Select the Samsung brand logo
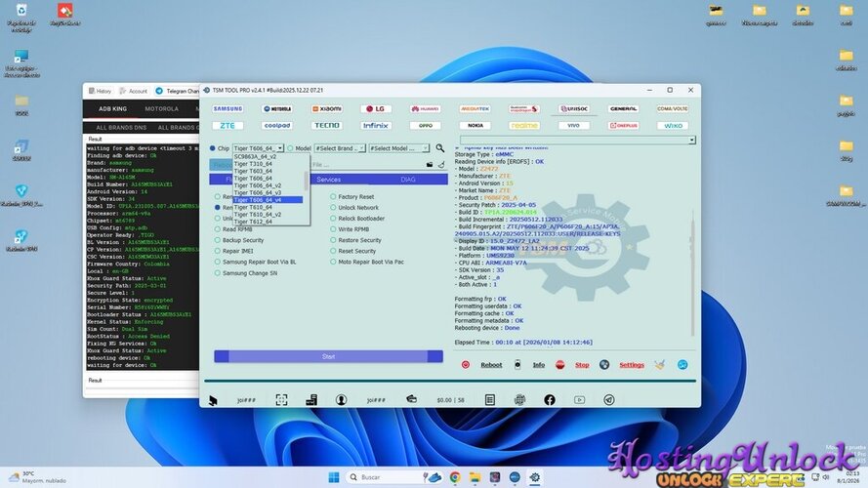Image resolution: width=868 pixels, height=488 pixels. (227, 108)
